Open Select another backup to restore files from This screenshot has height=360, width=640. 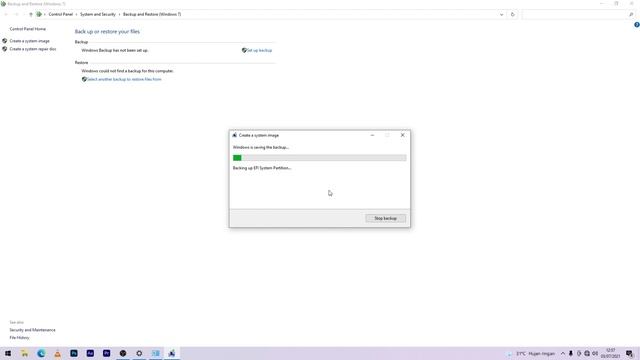[x=124, y=79]
